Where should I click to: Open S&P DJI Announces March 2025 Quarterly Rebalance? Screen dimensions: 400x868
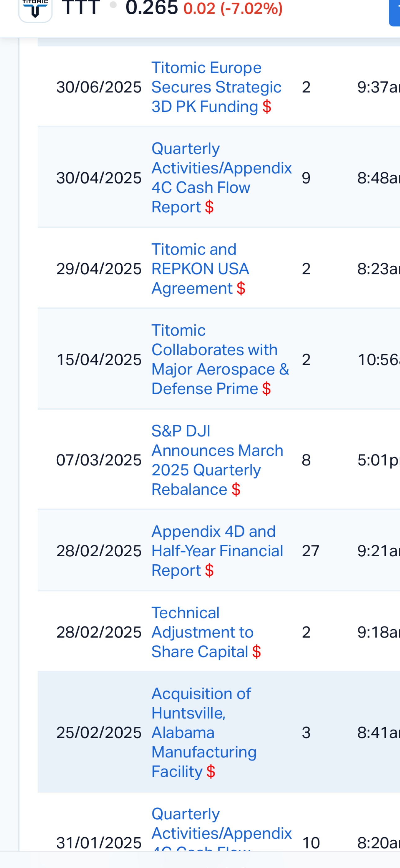click(217, 460)
